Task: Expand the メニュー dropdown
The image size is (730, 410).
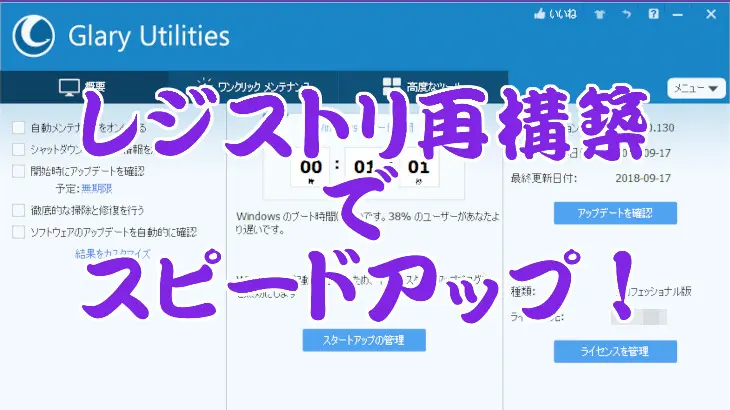Action: (696, 88)
